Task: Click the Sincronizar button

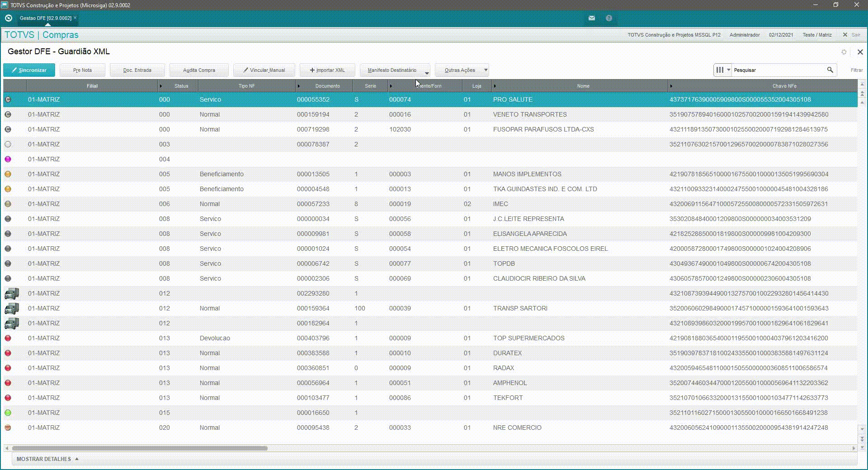Action: pos(29,70)
